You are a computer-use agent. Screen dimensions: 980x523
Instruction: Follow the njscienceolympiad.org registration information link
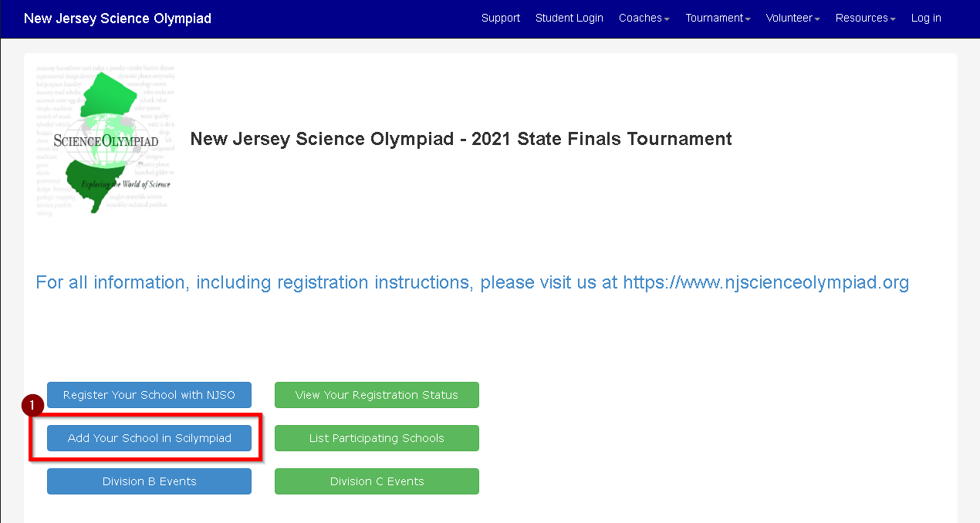click(766, 282)
